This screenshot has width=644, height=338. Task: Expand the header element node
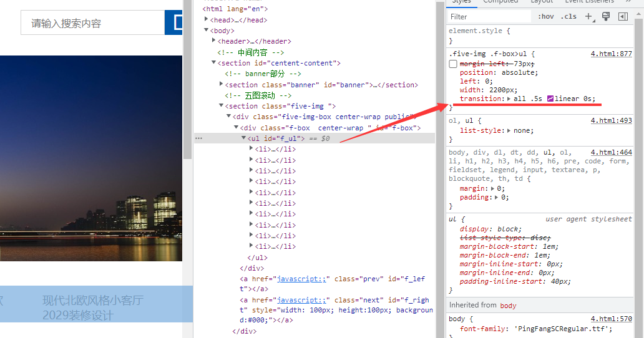213,41
